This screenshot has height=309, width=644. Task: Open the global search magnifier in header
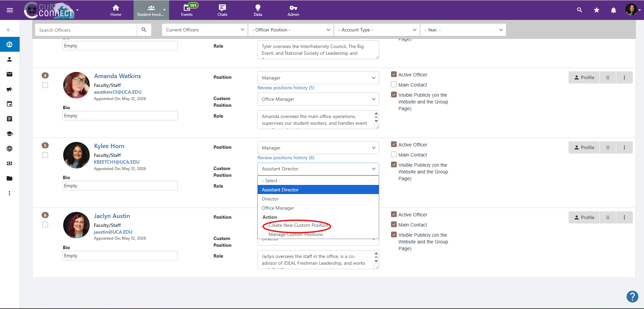[x=579, y=10]
